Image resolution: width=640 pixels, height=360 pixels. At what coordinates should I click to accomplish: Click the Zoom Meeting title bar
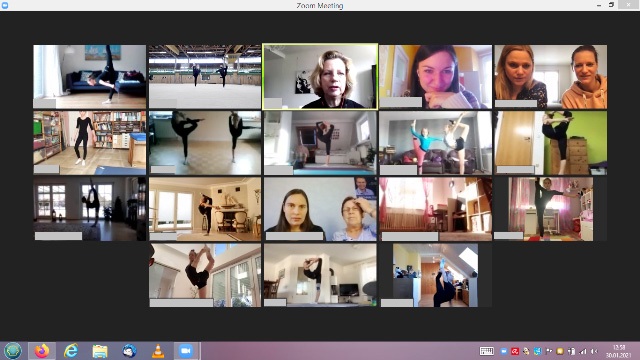coord(320,5)
